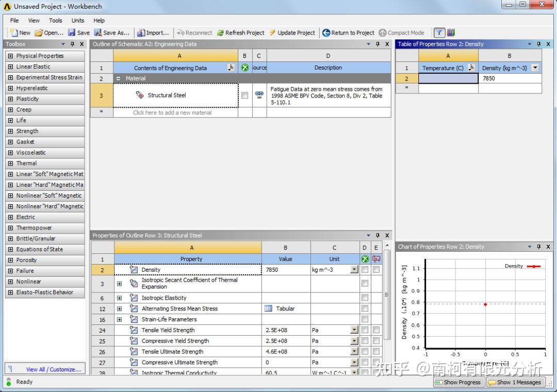This screenshot has height=392, width=557.
Task: Expand the Isotropic Elasticity property
Action: tap(119, 298)
